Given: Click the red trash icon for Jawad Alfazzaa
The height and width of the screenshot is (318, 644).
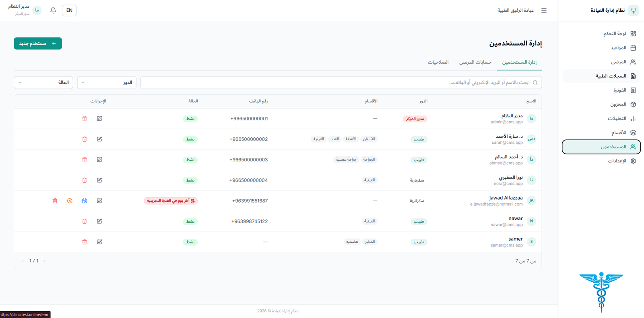Looking at the screenshot, I should coord(55,201).
